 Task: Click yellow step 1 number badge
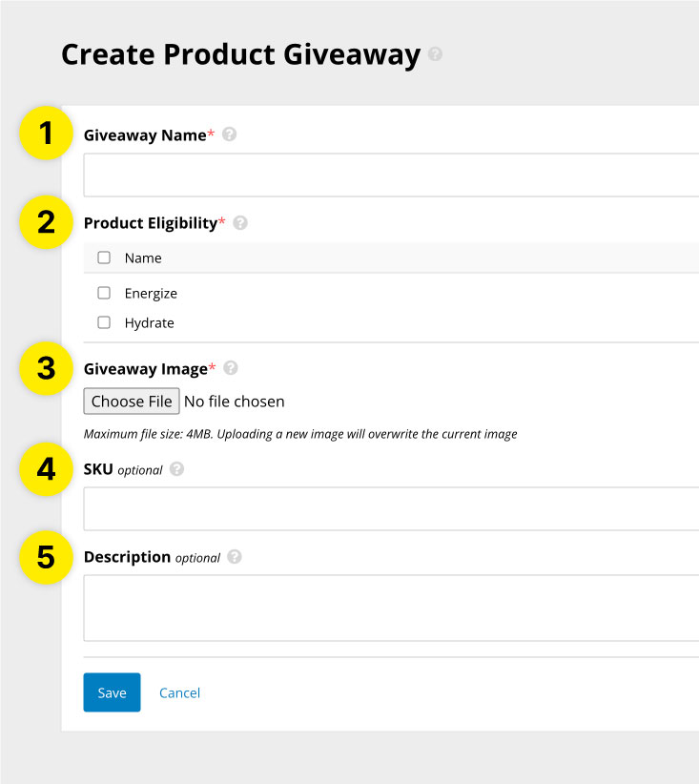click(46, 134)
